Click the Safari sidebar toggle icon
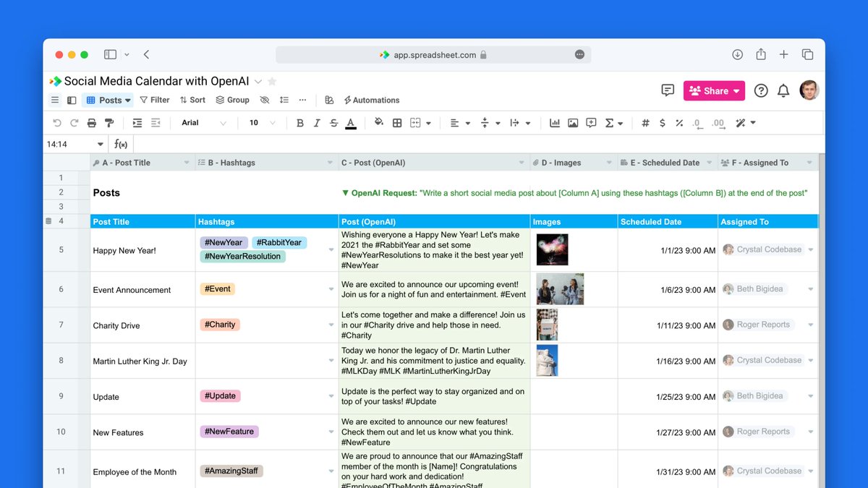Screen dimensions: 868x488 click(110, 54)
